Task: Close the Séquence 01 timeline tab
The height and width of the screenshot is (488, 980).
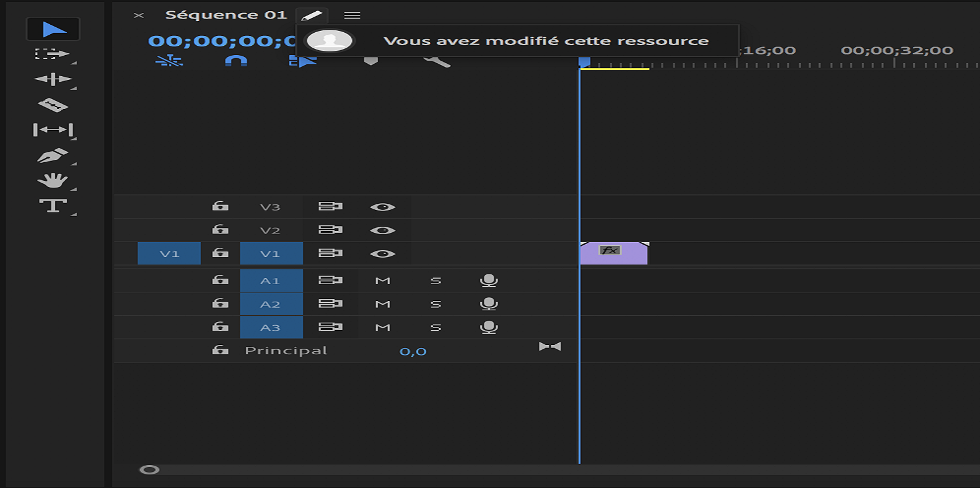Action: point(139,15)
